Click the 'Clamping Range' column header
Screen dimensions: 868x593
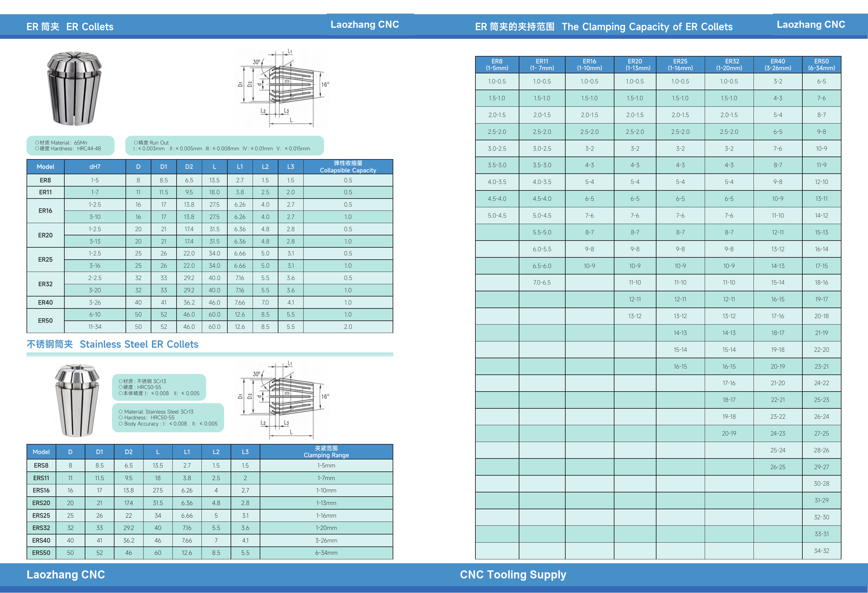(326, 452)
